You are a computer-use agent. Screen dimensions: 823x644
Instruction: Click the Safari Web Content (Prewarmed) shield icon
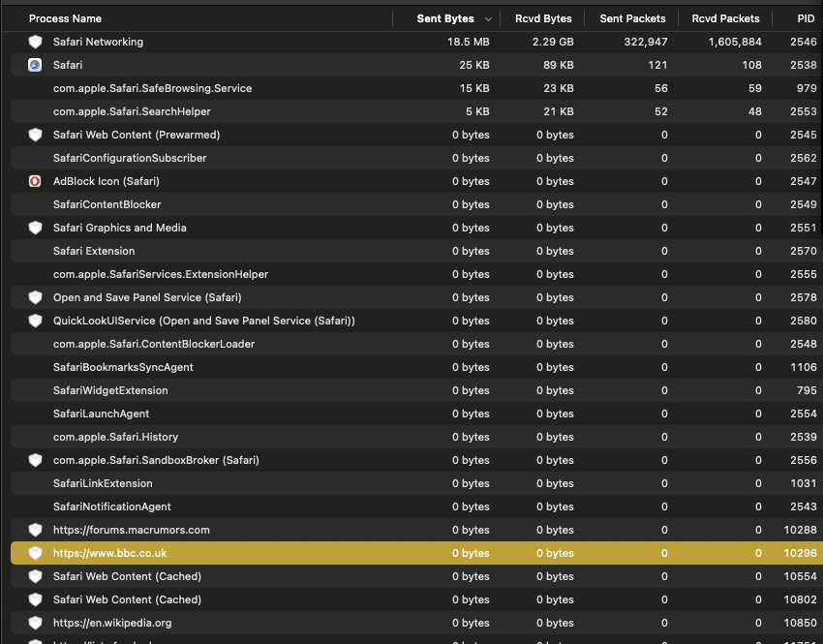pyautogui.click(x=35, y=135)
